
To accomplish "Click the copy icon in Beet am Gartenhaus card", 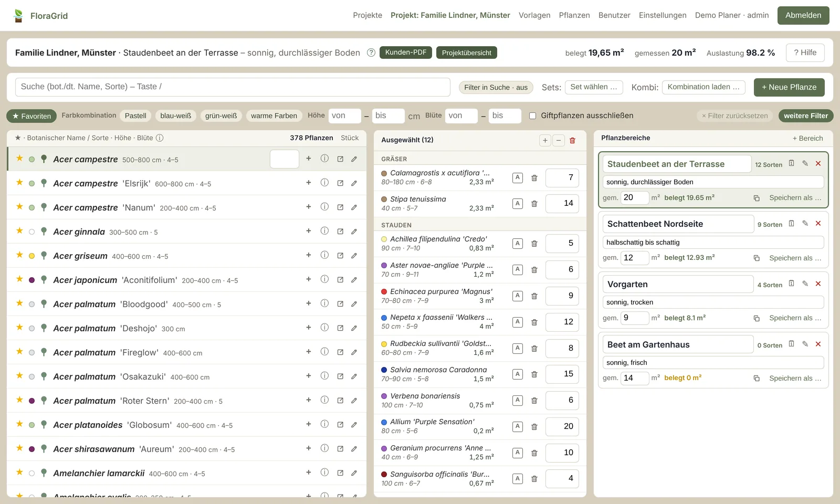I will point(757,379).
